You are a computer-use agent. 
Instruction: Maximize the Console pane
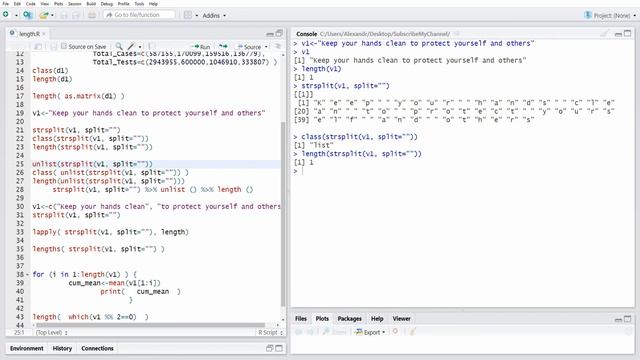tap(628, 33)
